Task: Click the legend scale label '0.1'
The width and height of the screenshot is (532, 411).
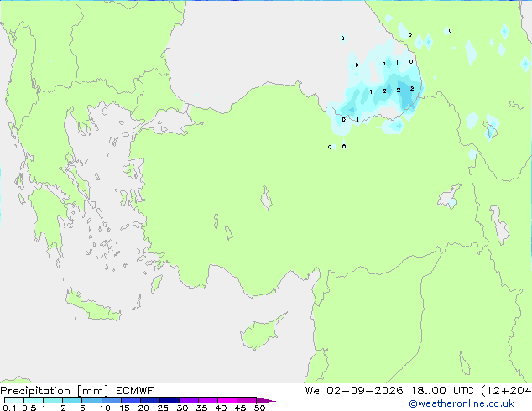Action: (x=9, y=408)
